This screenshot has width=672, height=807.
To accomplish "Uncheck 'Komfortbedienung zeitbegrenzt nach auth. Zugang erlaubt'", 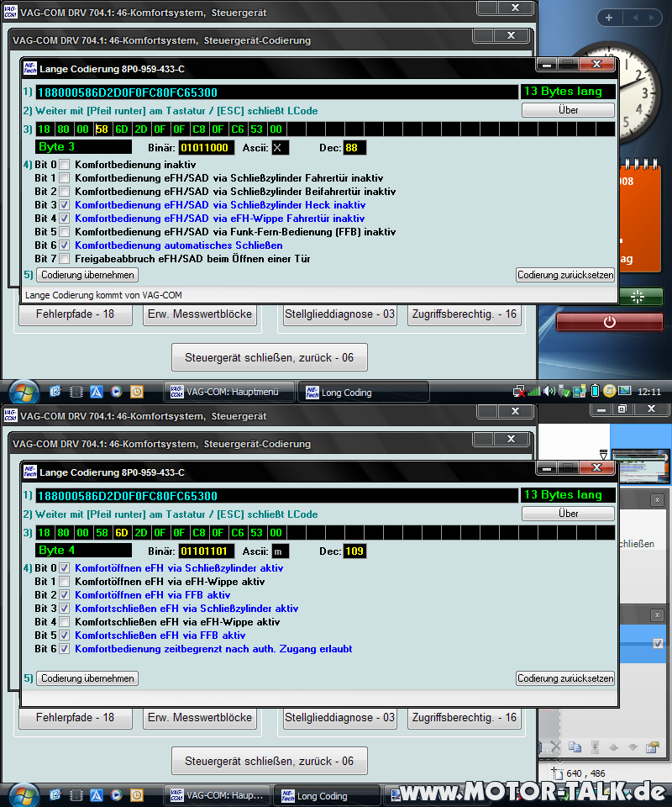I will (x=65, y=648).
